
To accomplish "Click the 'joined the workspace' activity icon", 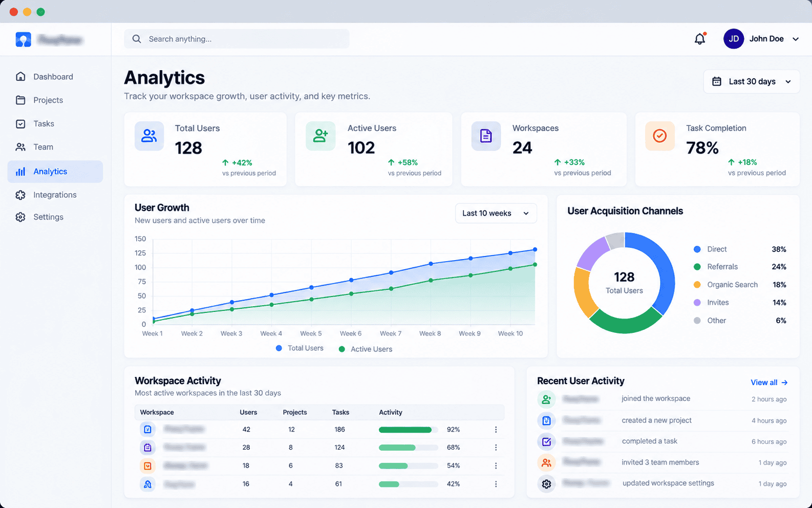I will (546, 399).
